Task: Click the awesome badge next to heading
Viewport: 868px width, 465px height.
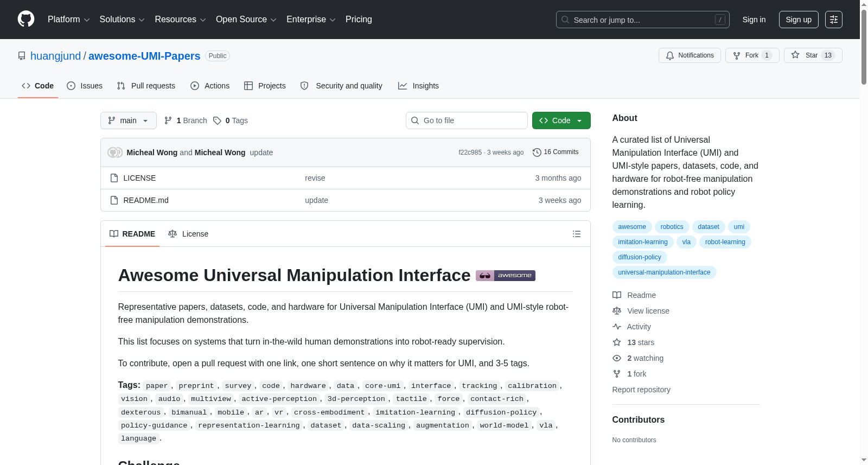Action: (506, 276)
